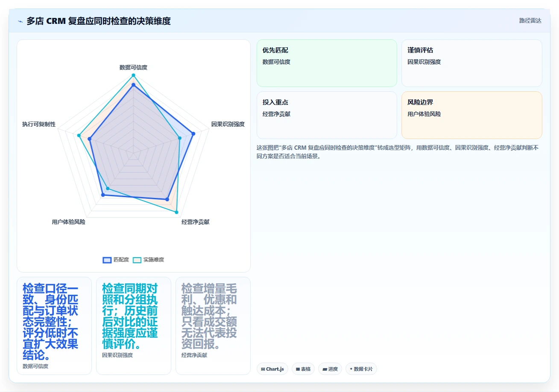The image size is (559, 392).
Task: Select the teal 检查同期对照 summary card
Action: click(134, 326)
